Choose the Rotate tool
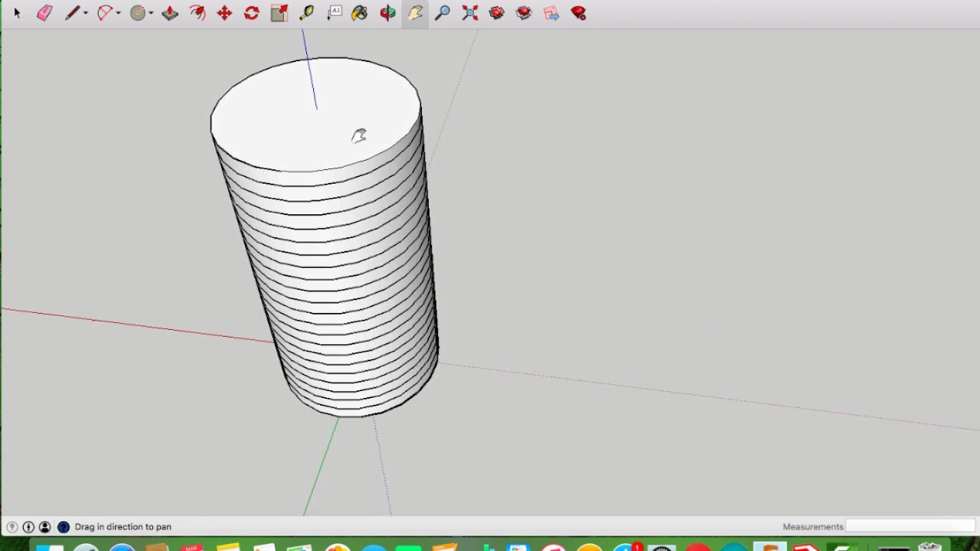Image resolution: width=980 pixels, height=551 pixels. 251,13
